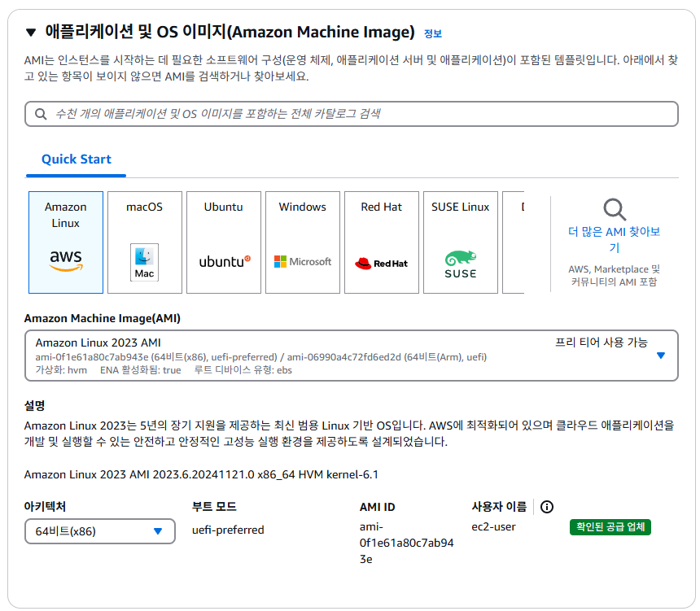Collapse the Application and OS Images section triangle

31,32
